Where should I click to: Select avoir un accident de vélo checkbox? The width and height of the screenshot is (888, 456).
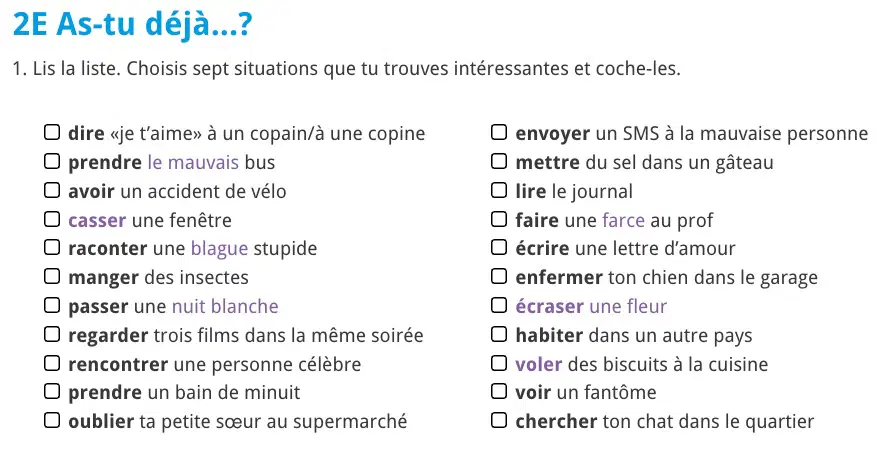[52, 190]
